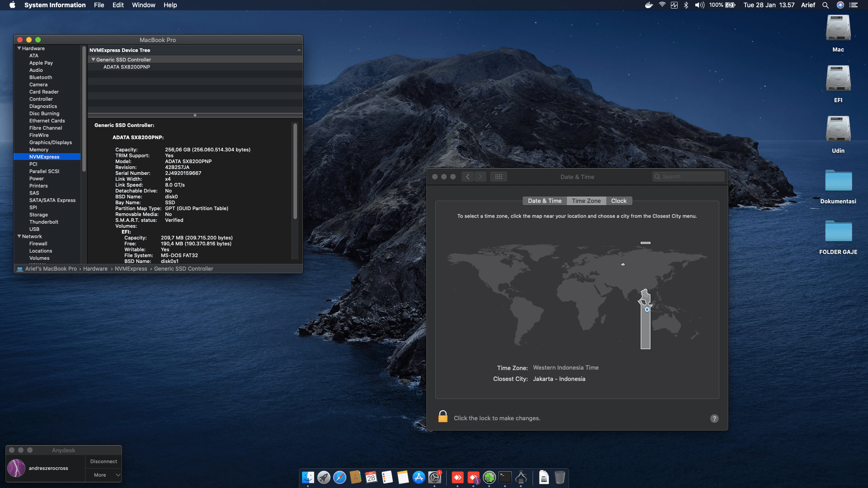
Task: Launch Safari from the Dock
Action: click(340, 477)
